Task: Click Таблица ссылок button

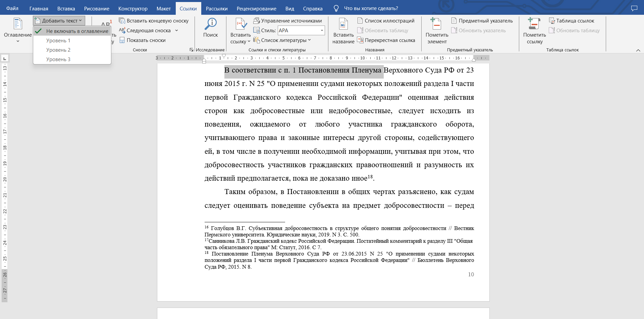Action: [572, 21]
